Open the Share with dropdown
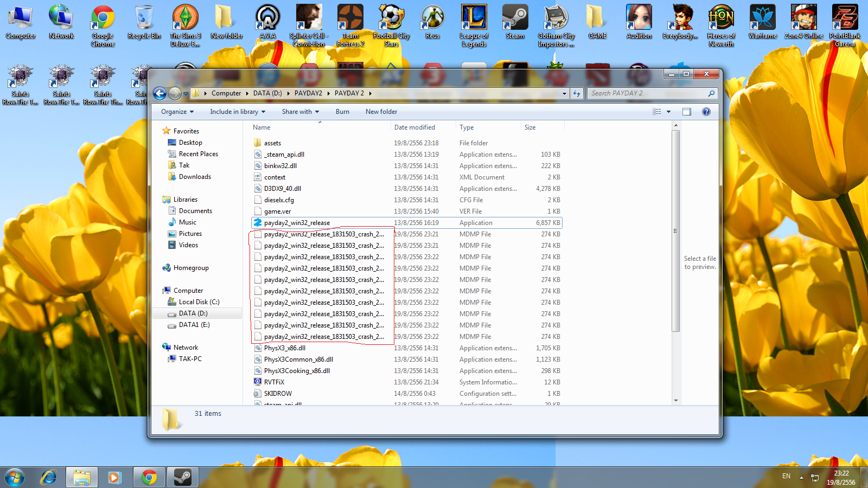The width and height of the screenshot is (868, 488). (301, 112)
